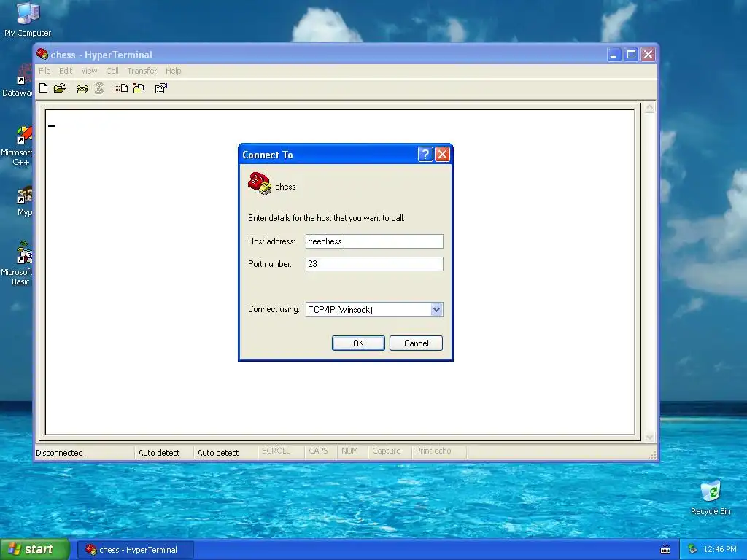This screenshot has height=560, width=747.
Task: Click the keyboard tray icon
Action: 665,550
